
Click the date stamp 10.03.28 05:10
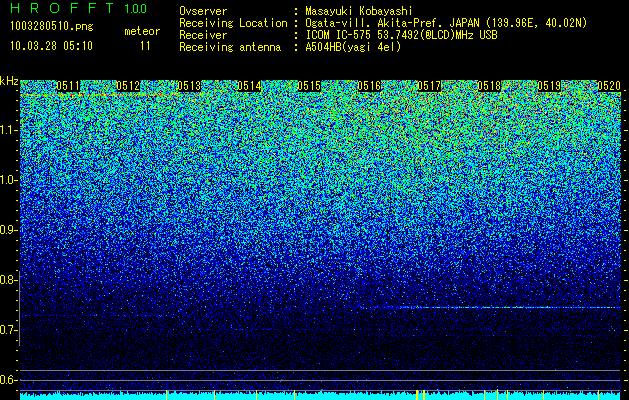click(x=51, y=45)
